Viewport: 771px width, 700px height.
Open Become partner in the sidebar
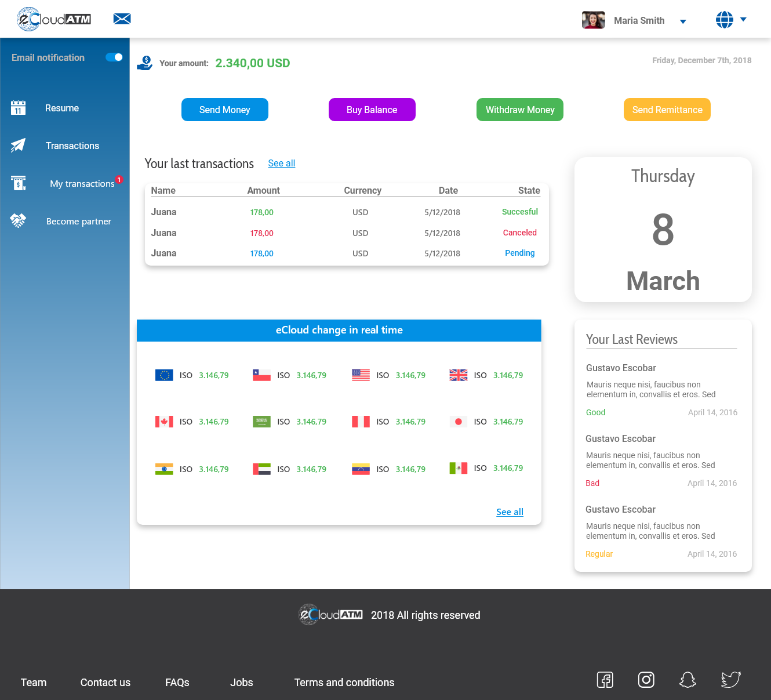click(x=79, y=222)
